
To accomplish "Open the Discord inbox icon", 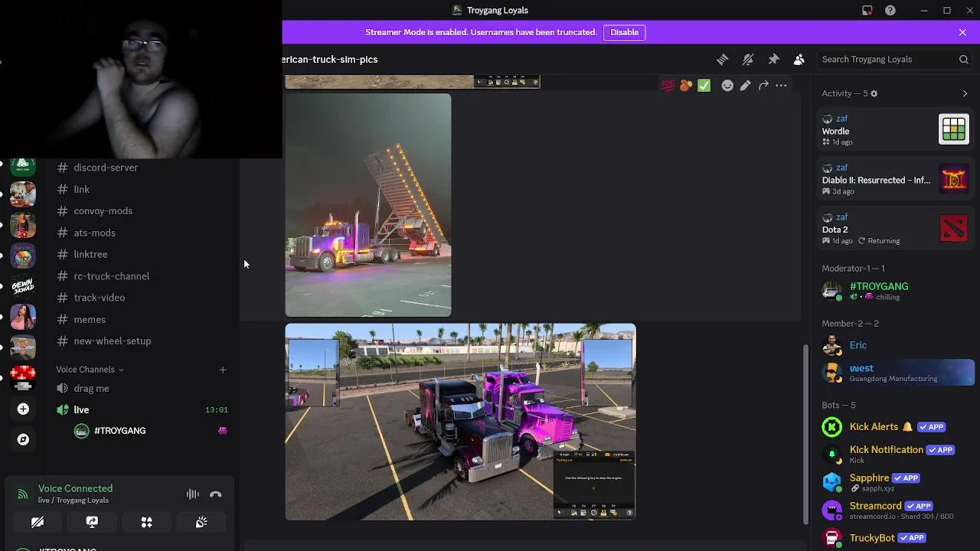I will pos(867,11).
